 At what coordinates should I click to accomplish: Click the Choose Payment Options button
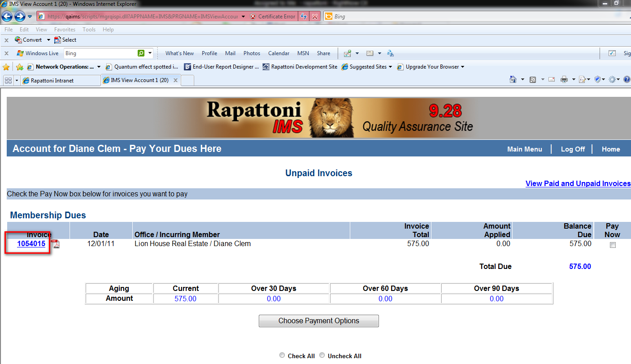[x=318, y=321]
